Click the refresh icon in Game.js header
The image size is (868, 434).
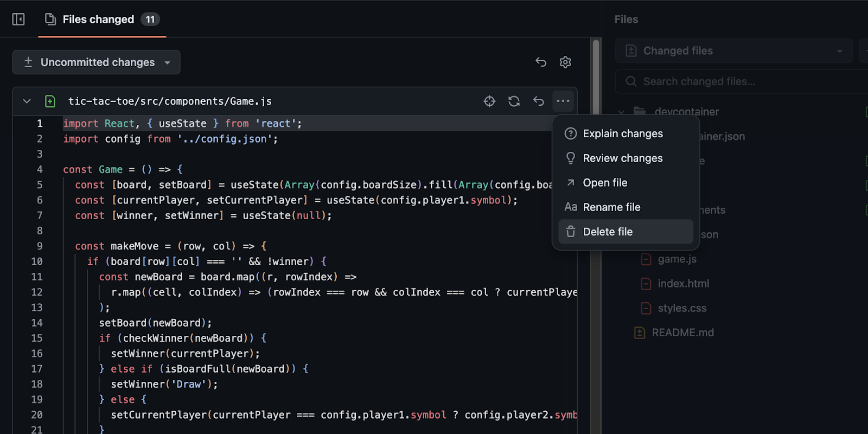(x=514, y=101)
